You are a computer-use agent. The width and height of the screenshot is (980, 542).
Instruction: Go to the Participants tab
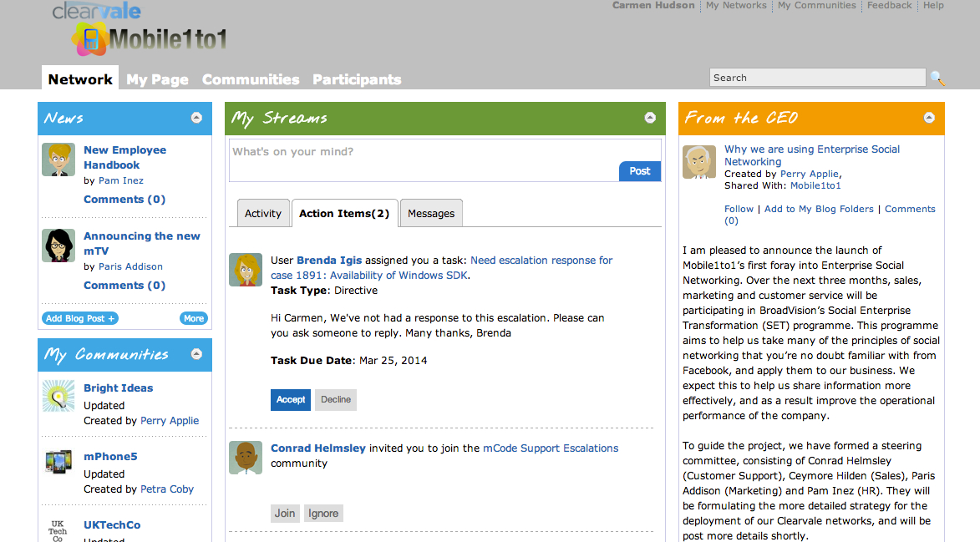[x=357, y=79]
